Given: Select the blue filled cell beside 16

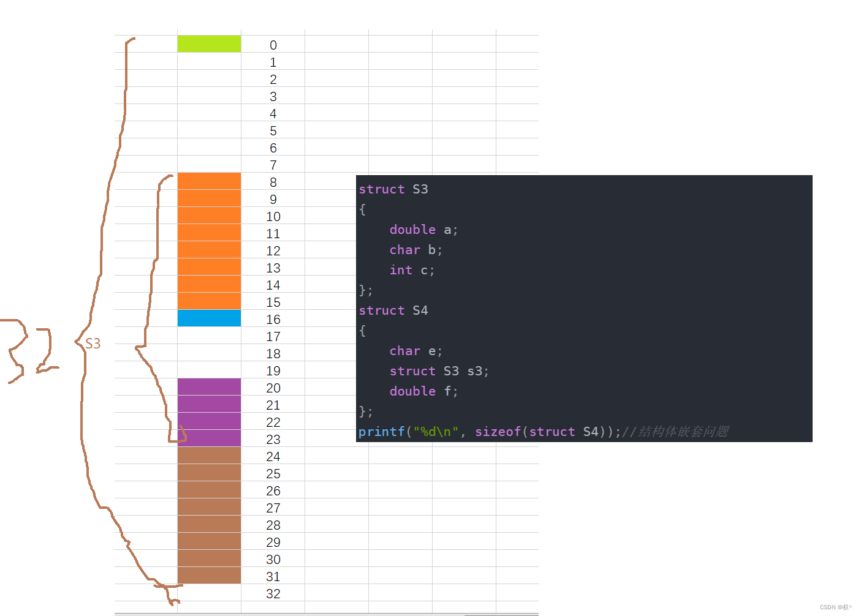Looking at the screenshot, I should pyautogui.click(x=209, y=318).
